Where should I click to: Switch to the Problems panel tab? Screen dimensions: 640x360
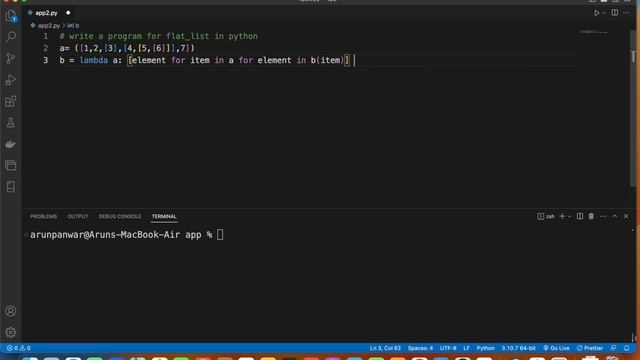click(44, 216)
